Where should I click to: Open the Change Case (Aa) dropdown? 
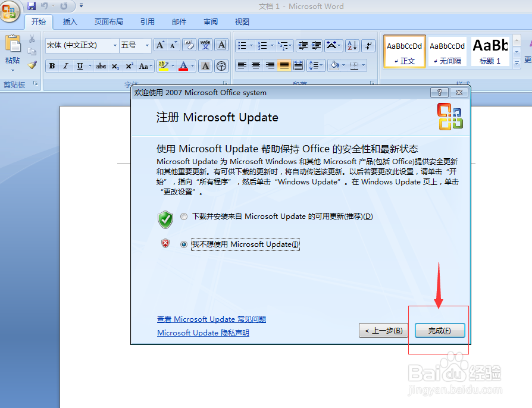[146, 66]
